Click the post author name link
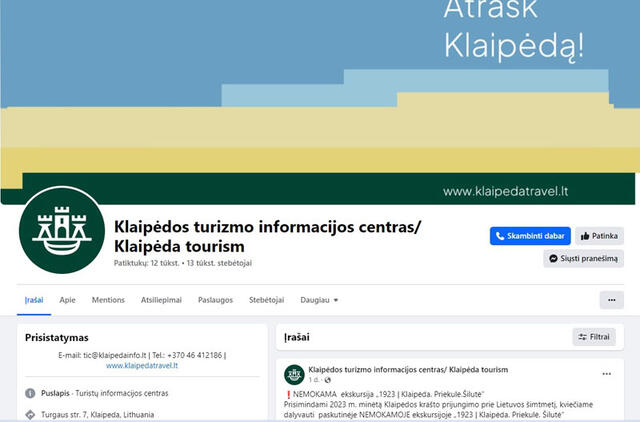Screen dimensions: 640x422 tap(408, 369)
